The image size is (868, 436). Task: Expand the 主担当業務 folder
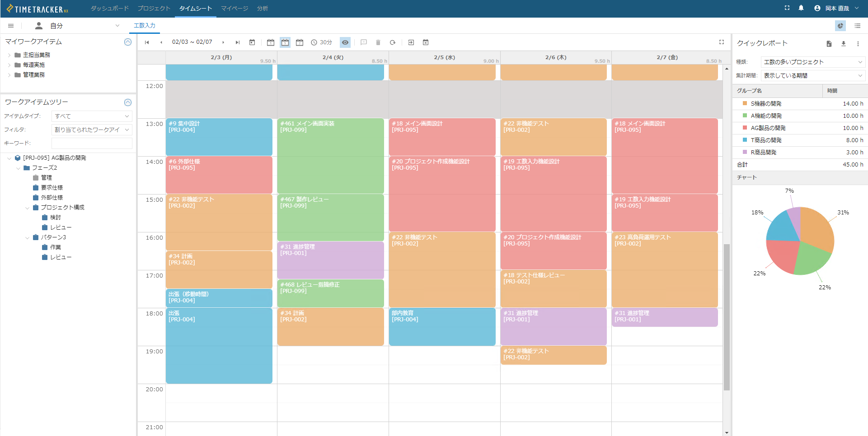(9, 55)
